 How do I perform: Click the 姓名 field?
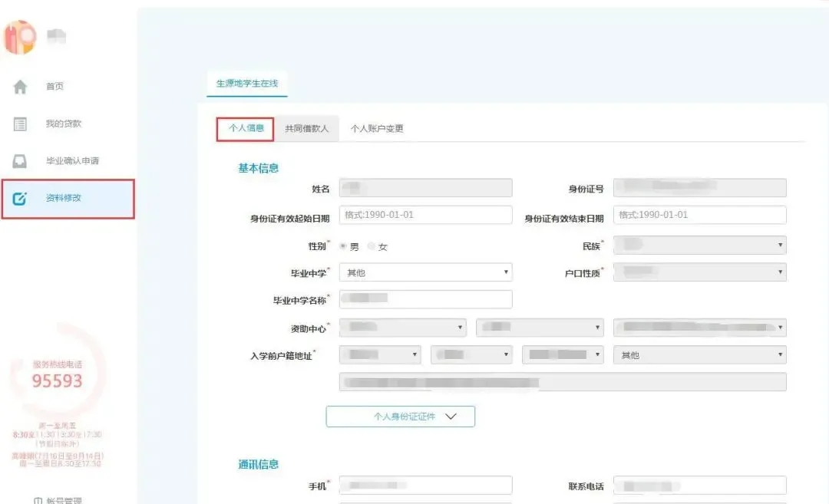[425, 187]
